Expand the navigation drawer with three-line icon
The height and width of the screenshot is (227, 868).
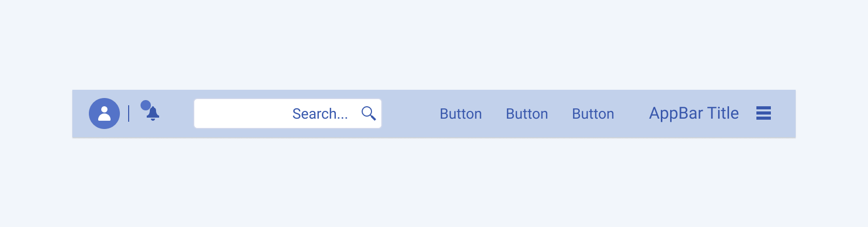764,113
